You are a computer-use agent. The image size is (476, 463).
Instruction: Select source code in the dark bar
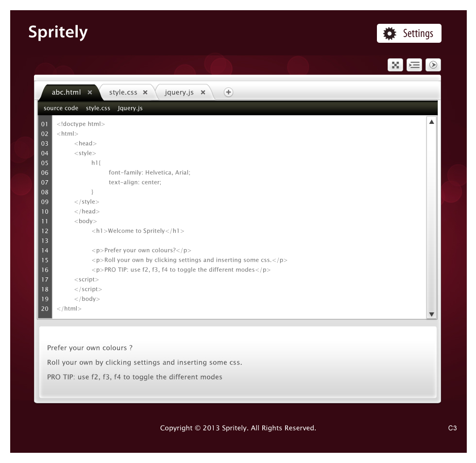click(x=61, y=108)
